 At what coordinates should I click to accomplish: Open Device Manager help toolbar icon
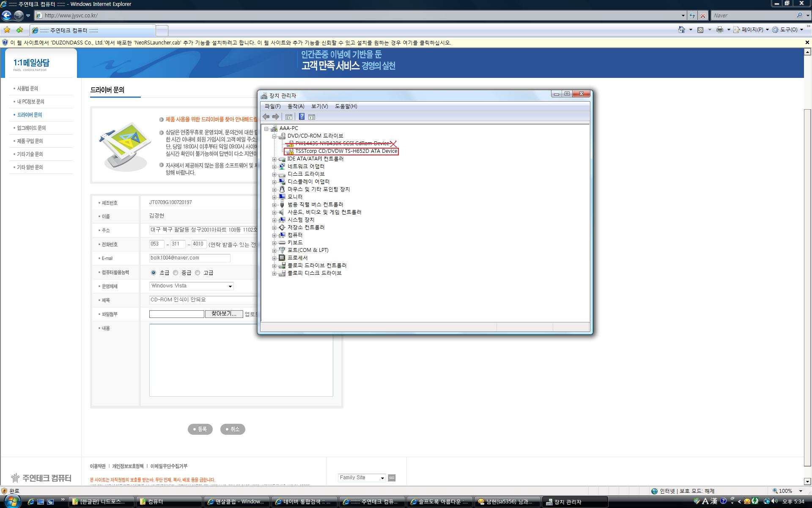click(x=302, y=117)
